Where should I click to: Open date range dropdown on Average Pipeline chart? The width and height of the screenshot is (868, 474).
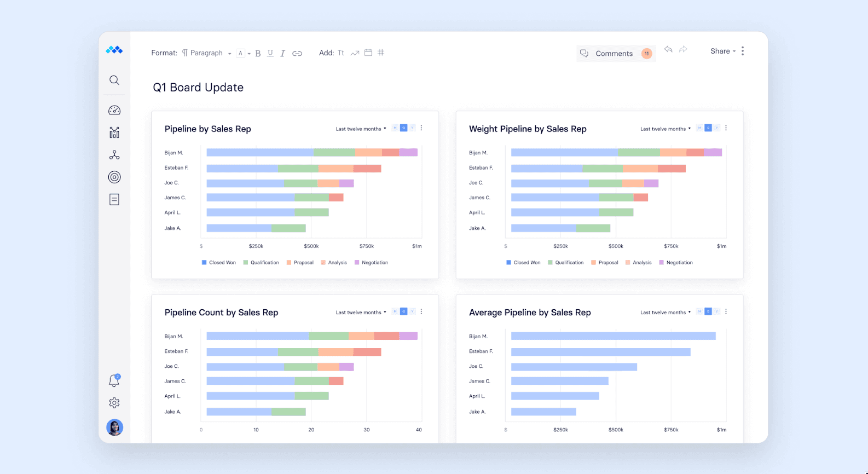(x=665, y=313)
